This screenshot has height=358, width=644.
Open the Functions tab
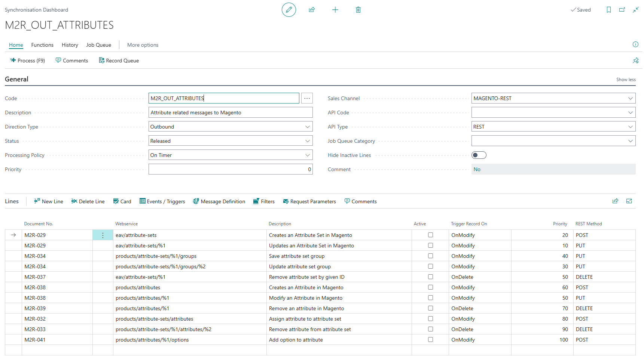[x=42, y=45]
